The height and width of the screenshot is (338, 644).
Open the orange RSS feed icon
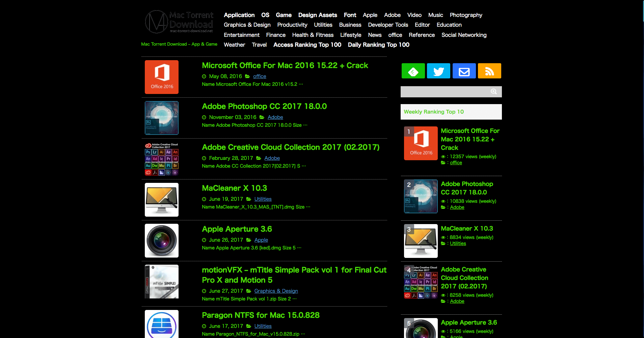pos(489,71)
